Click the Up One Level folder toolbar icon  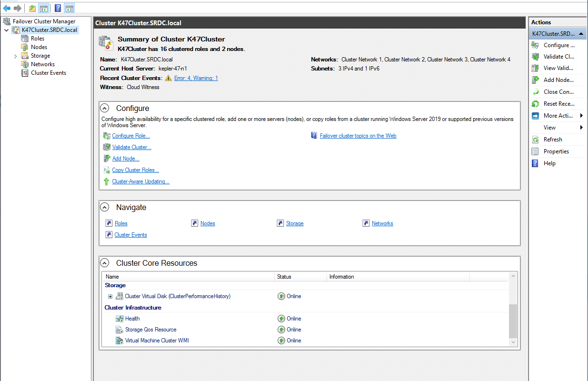[32, 8]
